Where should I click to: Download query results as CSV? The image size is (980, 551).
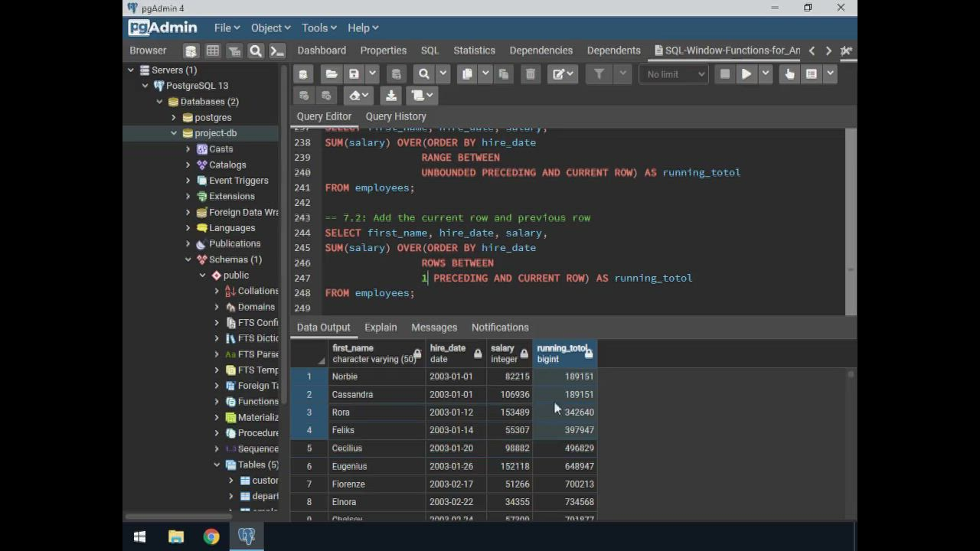click(390, 96)
